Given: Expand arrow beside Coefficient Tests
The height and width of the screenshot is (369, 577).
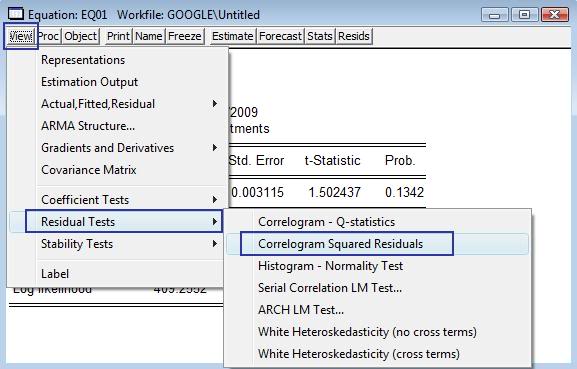Looking at the screenshot, I should pos(215,200).
